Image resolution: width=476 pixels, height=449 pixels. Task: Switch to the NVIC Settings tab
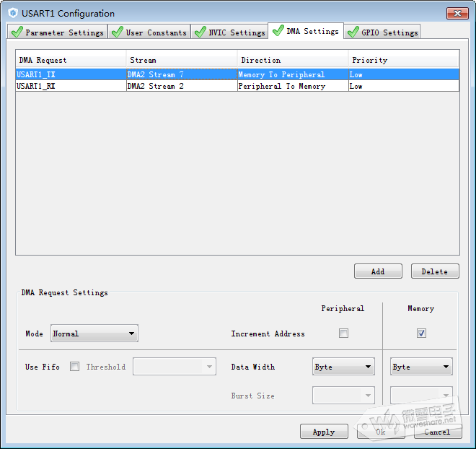tap(229, 32)
